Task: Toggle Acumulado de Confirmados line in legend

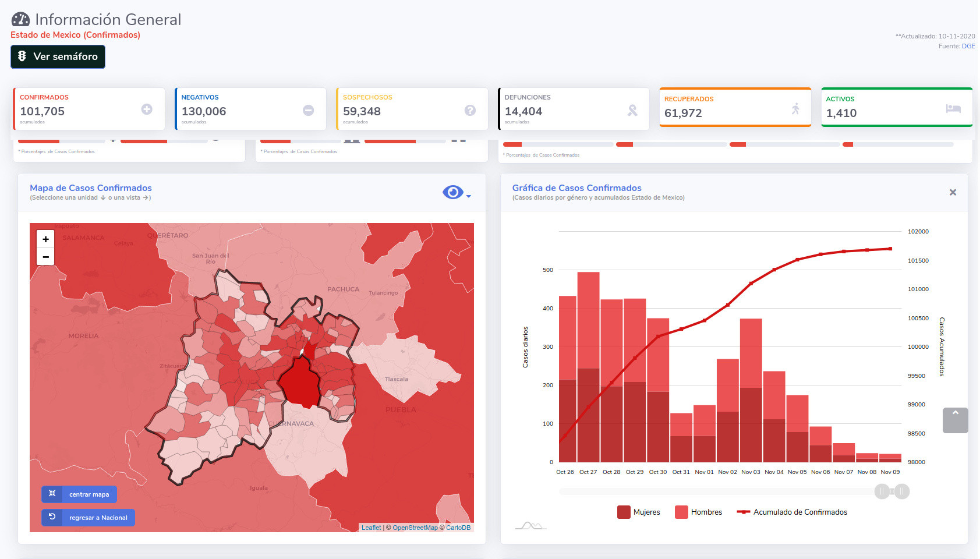Action: [x=792, y=512]
